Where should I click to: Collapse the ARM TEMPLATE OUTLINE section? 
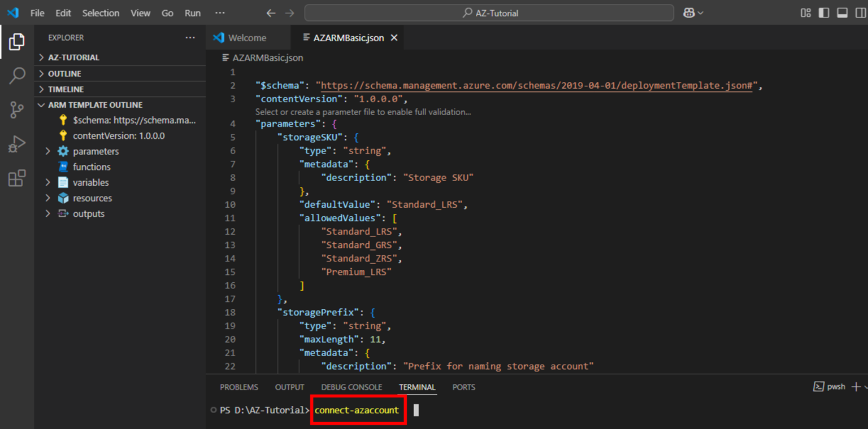(x=120, y=105)
